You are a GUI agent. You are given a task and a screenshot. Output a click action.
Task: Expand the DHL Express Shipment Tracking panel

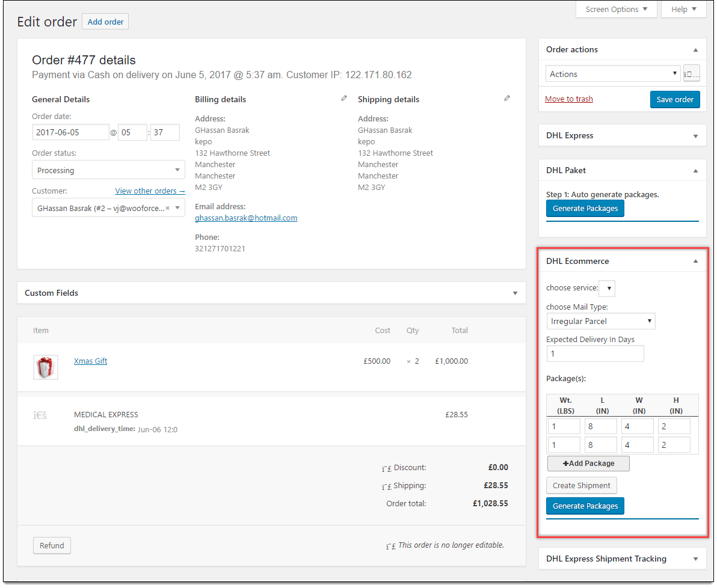pos(695,559)
